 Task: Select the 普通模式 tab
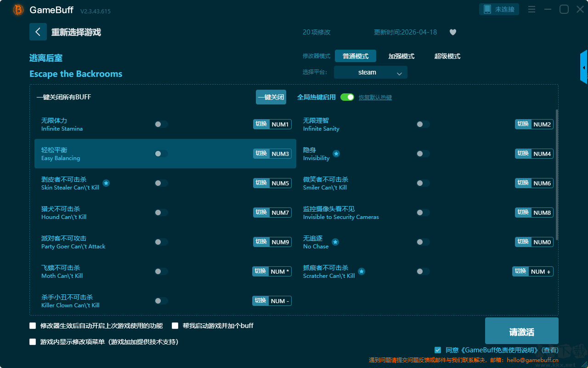(356, 56)
